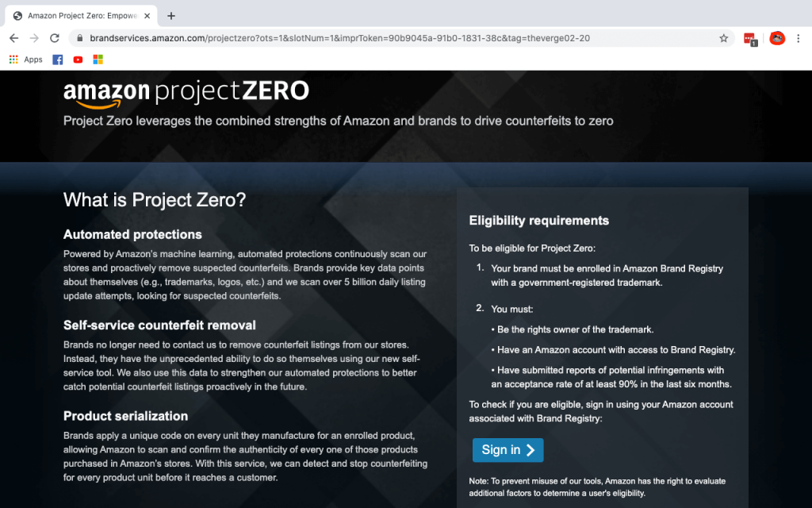Open the Chrome three-dot menu
Screen dimensions: 812x508
click(798, 38)
